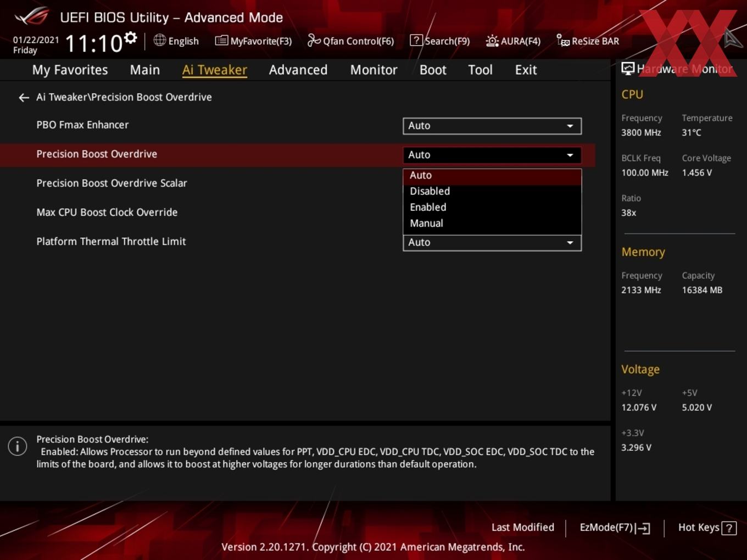Open the Platform Thermal Throttle Limit dropdown
The width and height of the screenshot is (747, 560).
coord(492,243)
